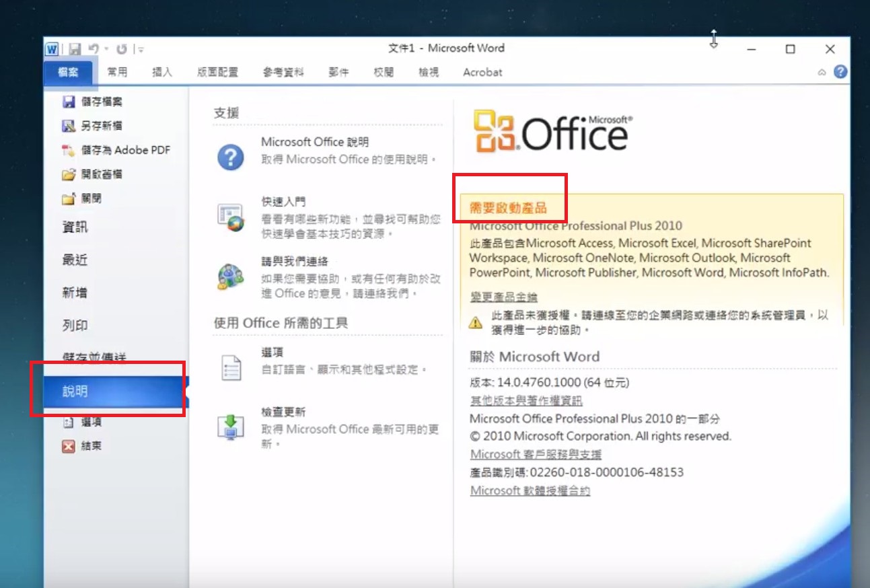Switch to the 插入 (Insert) ribbon tab
The width and height of the screenshot is (870, 588).
pyautogui.click(x=162, y=73)
